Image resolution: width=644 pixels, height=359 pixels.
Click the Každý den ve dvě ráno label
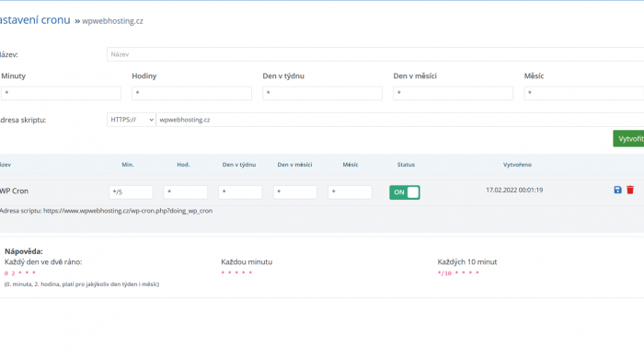(x=43, y=261)
